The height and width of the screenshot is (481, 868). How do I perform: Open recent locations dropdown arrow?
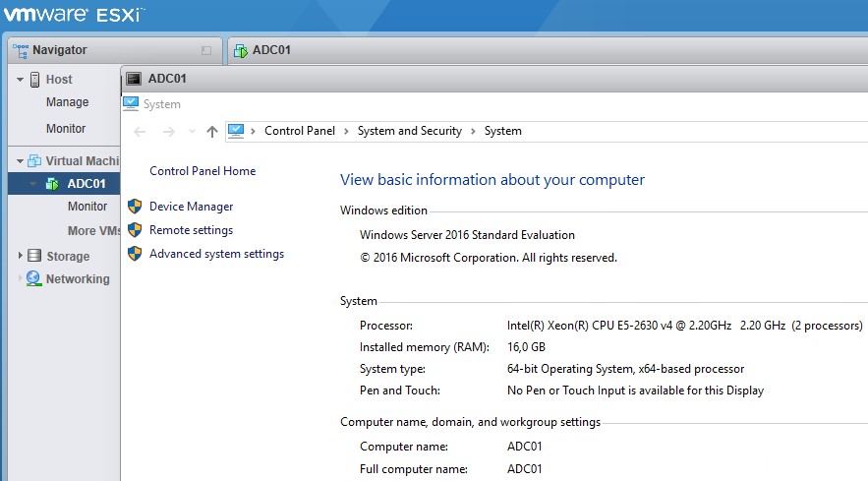192,132
